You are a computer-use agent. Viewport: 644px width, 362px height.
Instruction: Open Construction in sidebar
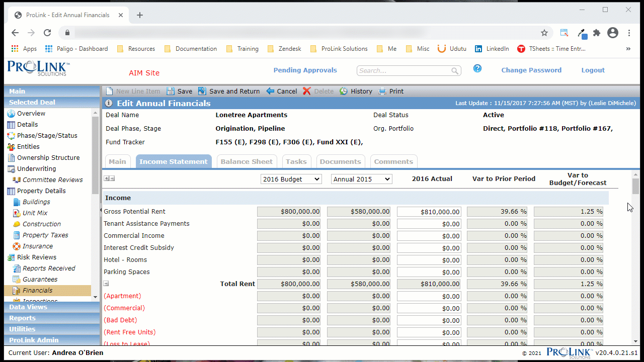coord(41,224)
